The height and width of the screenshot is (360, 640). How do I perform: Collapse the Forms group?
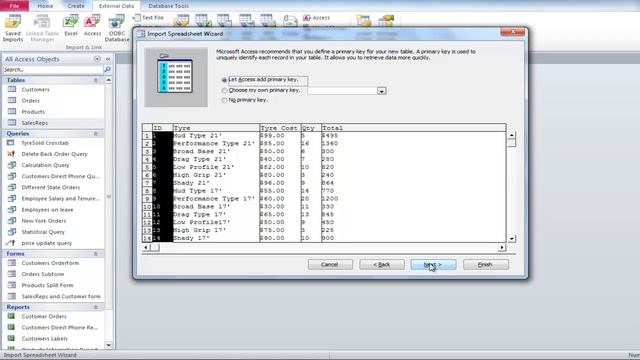[96, 253]
